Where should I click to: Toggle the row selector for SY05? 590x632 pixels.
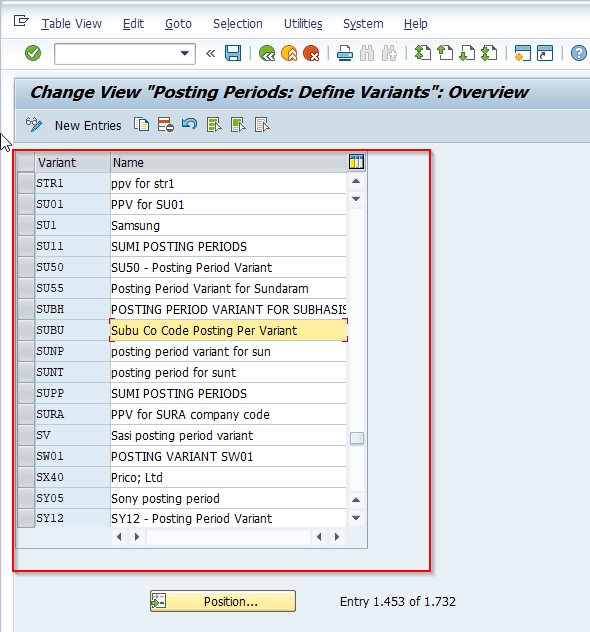[x=26, y=498]
